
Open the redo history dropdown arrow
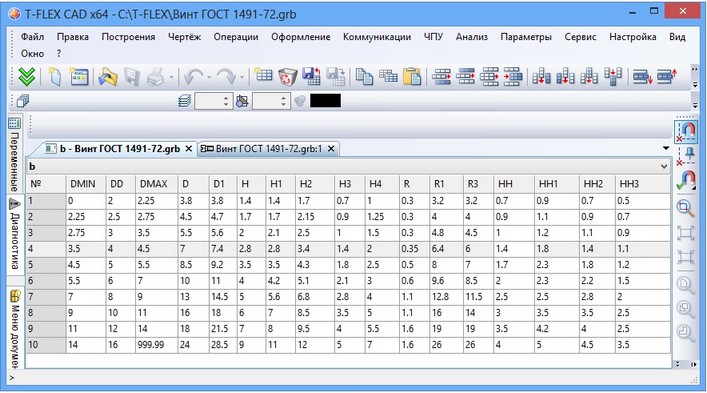point(242,78)
